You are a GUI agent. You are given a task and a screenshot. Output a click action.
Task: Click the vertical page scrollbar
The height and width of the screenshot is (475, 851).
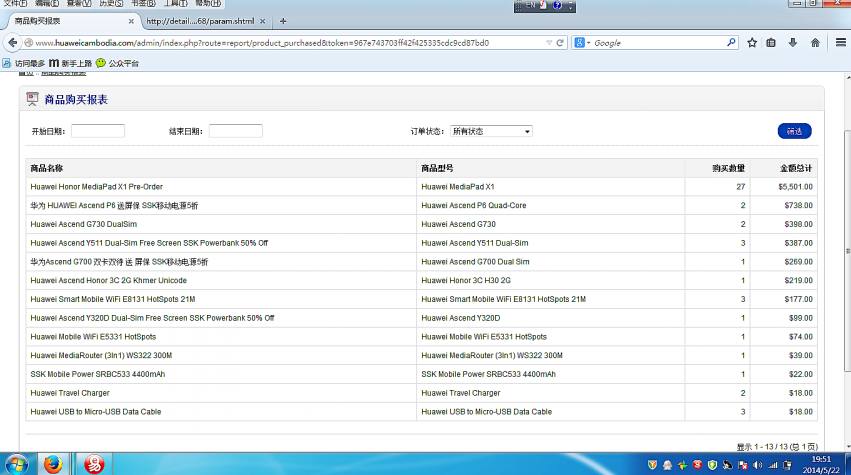(847, 250)
